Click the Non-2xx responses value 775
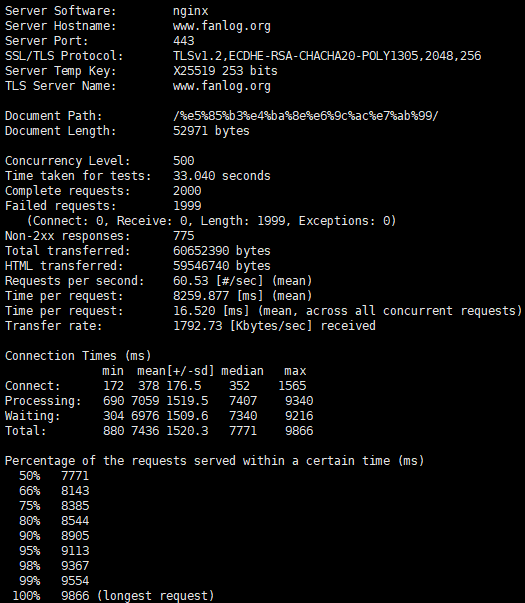 pos(183,236)
